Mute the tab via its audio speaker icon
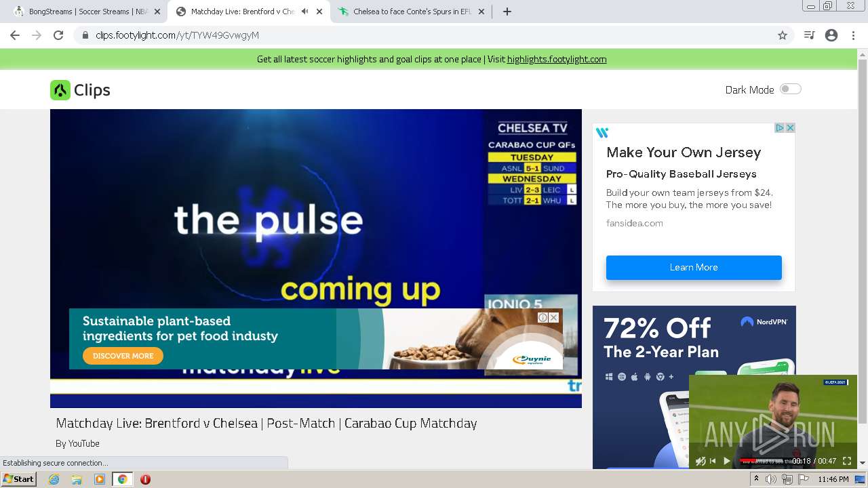This screenshot has width=868, height=488. click(304, 12)
